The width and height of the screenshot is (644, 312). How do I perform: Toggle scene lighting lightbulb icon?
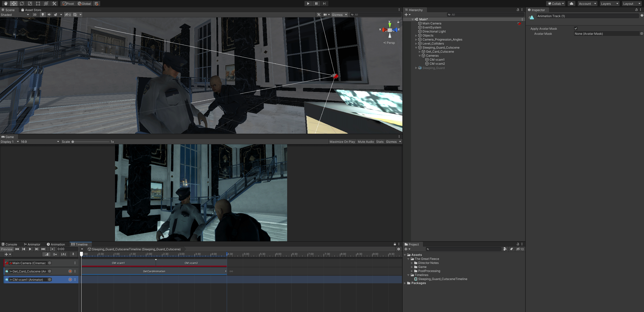(x=43, y=15)
